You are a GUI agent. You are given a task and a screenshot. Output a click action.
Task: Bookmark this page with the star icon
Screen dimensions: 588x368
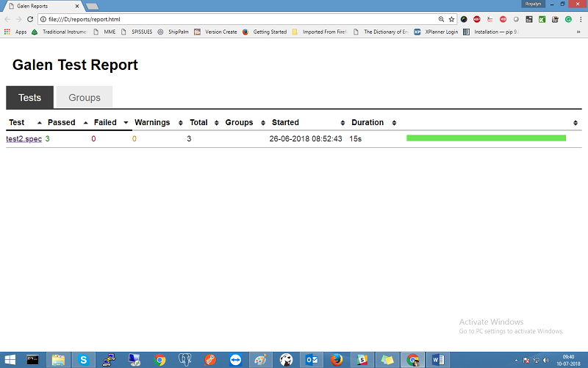451,19
